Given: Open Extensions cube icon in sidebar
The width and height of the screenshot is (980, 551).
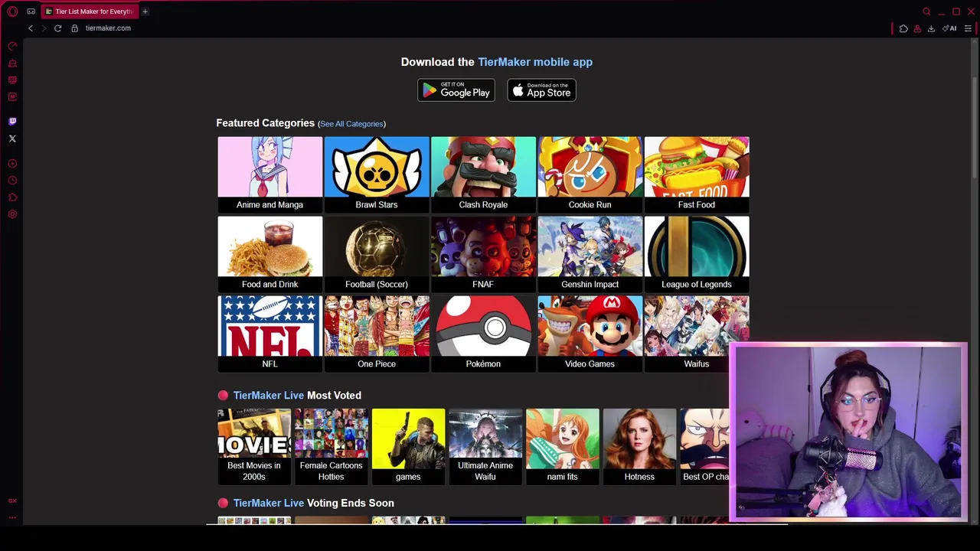Looking at the screenshot, I should pyautogui.click(x=12, y=197).
